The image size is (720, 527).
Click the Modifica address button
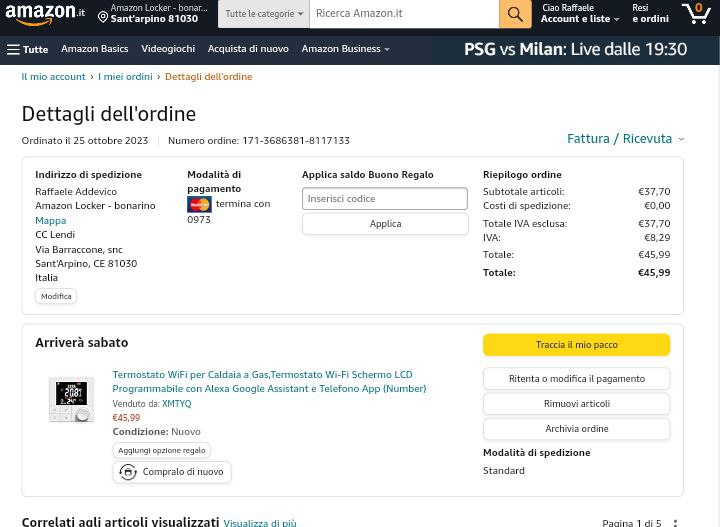[x=56, y=297]
